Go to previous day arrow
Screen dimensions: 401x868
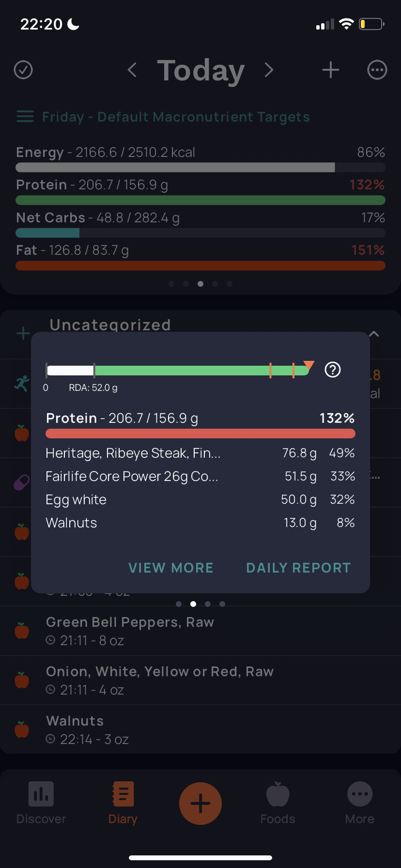click(x=132, y=70)
